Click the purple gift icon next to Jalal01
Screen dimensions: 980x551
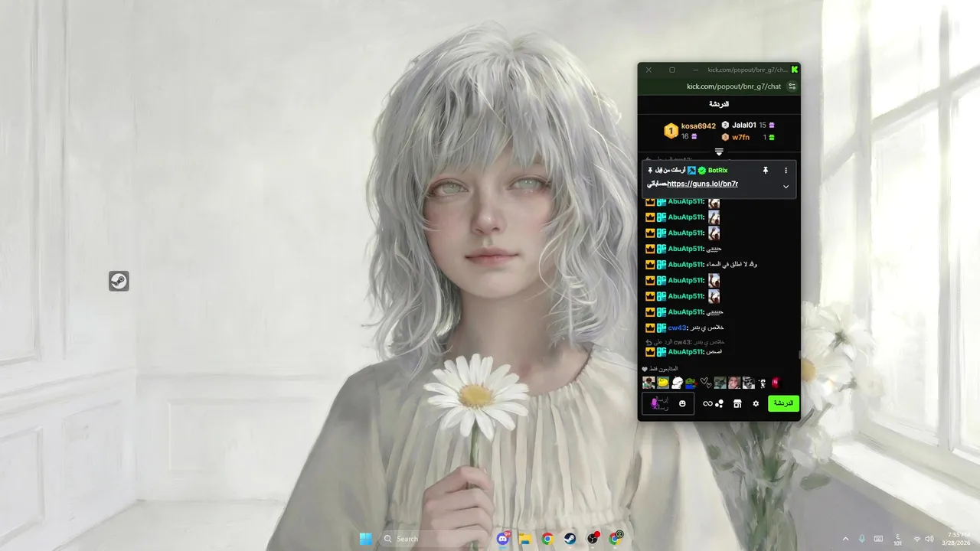772,125
